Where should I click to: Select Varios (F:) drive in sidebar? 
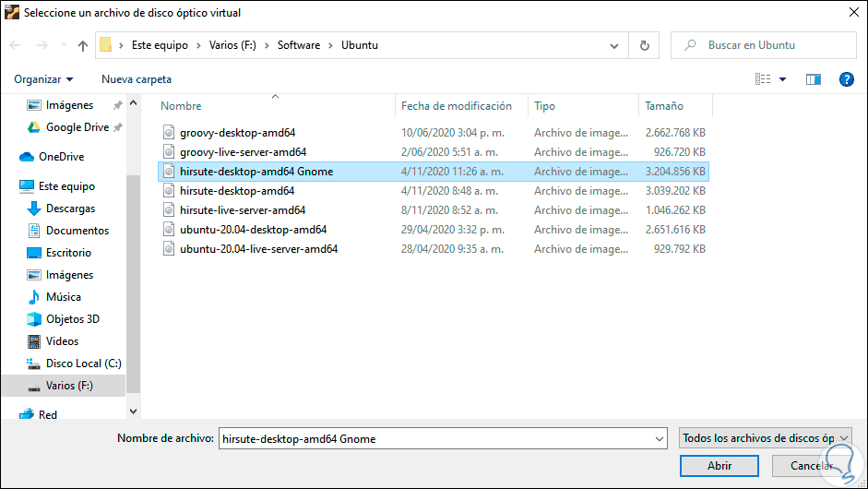[69, 386]
